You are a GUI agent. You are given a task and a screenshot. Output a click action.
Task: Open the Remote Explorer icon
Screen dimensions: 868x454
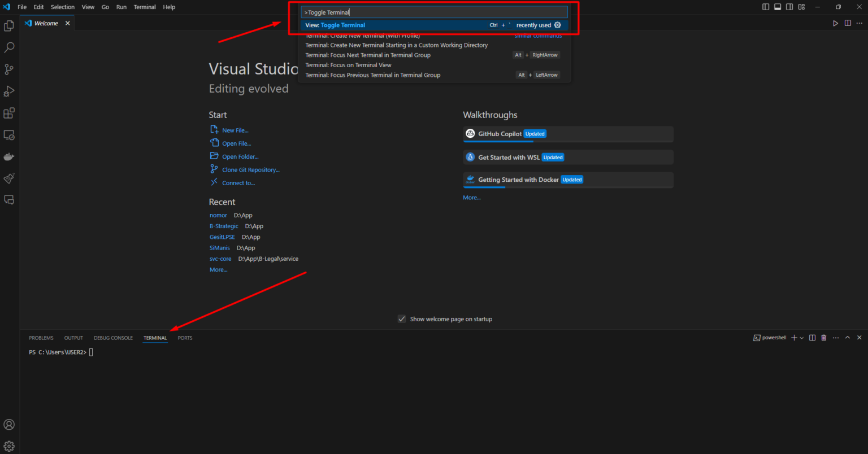[9, 135]
